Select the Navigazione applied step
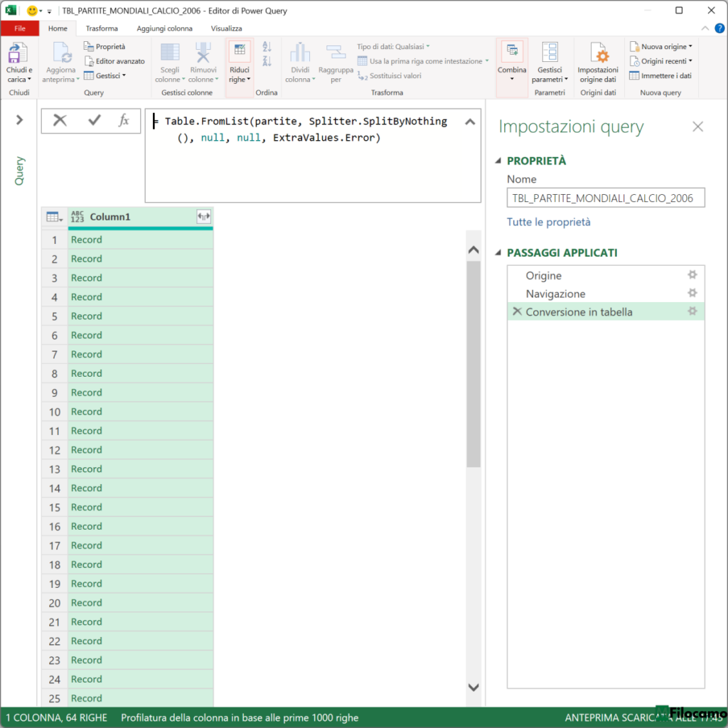 pos(606,294)
